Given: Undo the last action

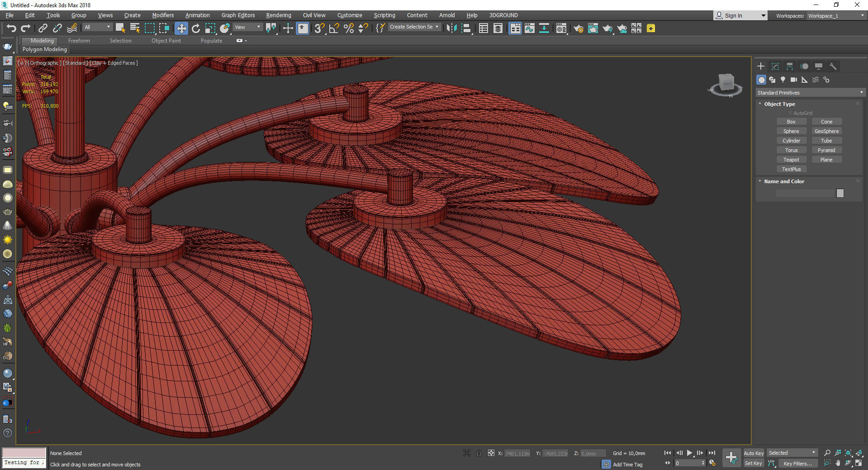Looking at the screenshot, I should (x=11, y=28).
